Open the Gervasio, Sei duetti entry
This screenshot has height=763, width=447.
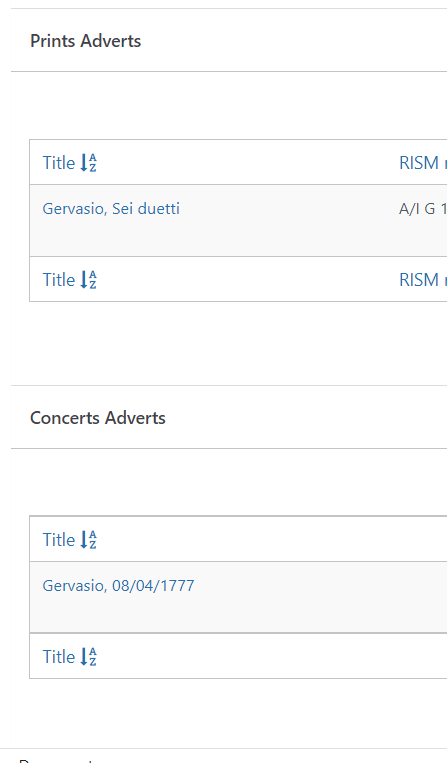pyautogui.click(x=111, y=208)
